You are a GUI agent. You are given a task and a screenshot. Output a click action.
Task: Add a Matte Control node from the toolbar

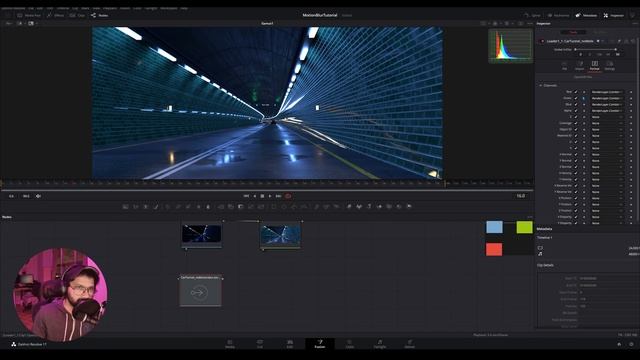coord(241,207)
